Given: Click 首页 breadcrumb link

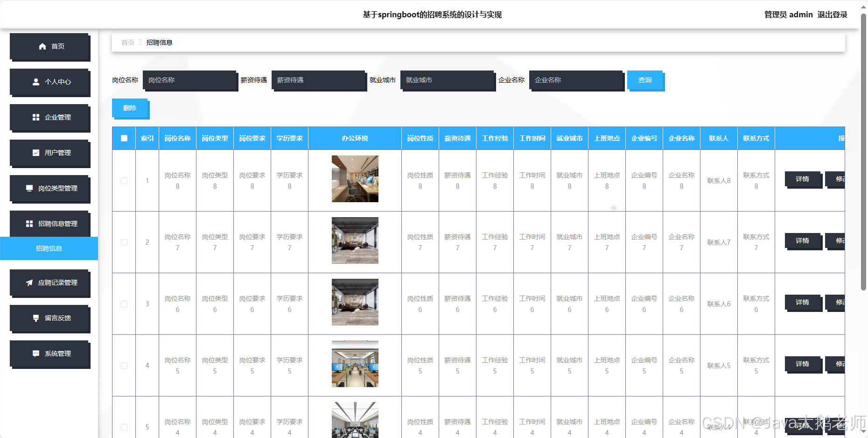Looking at the screenshot, I should 128,42.
